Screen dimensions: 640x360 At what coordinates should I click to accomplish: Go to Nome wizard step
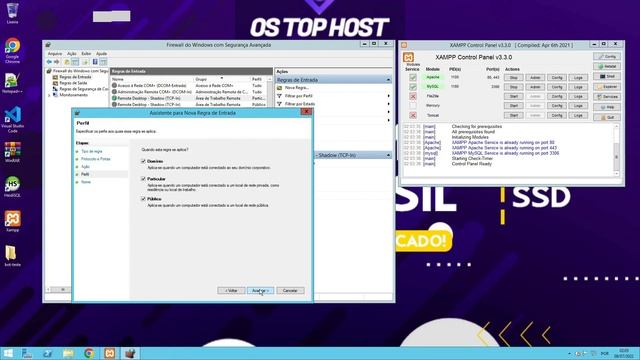pos(86,182)
